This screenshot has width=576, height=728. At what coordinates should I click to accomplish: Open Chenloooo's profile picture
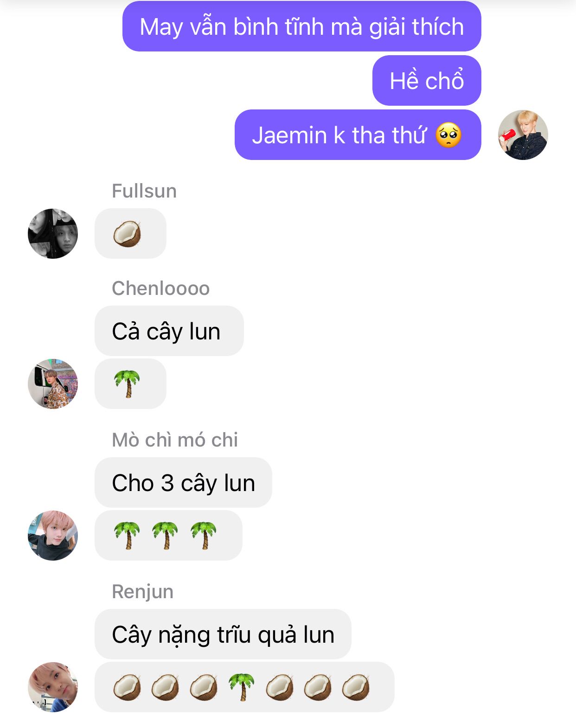tap(53, 383)
